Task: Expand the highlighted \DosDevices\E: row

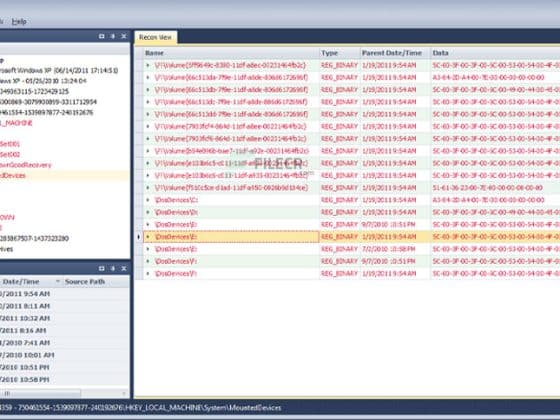Action: pos(148,237)
